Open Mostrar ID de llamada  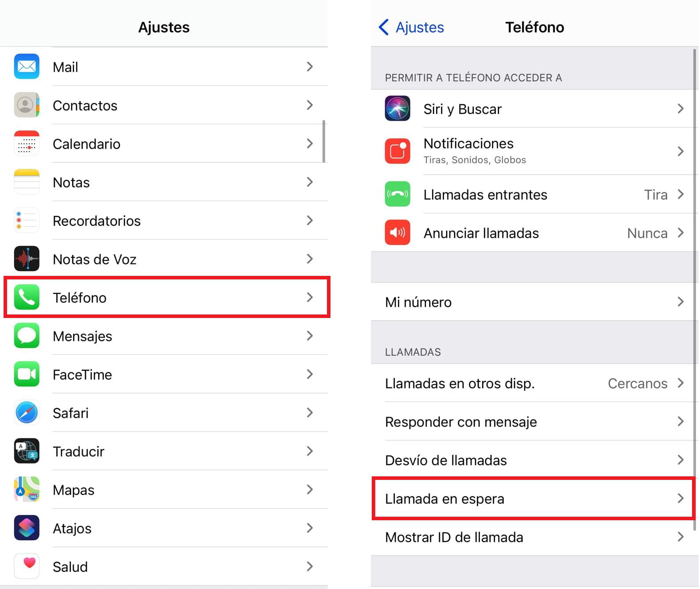[532, 537]
